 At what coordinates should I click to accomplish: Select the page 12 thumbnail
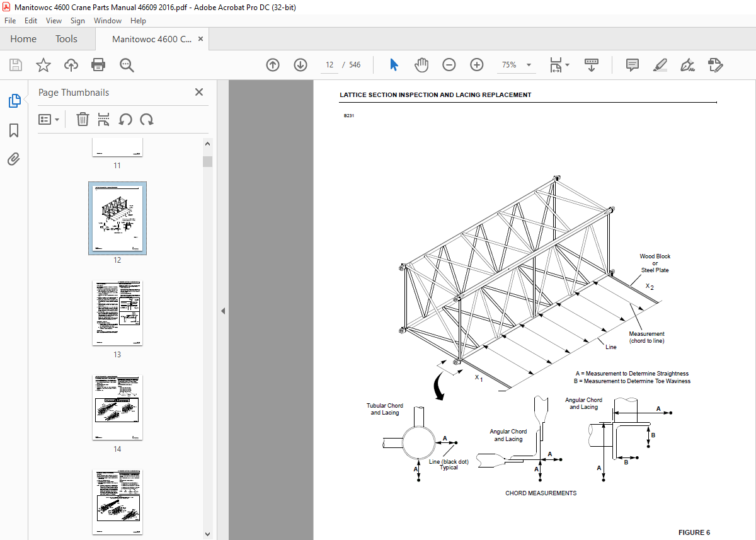click(117, 219)
